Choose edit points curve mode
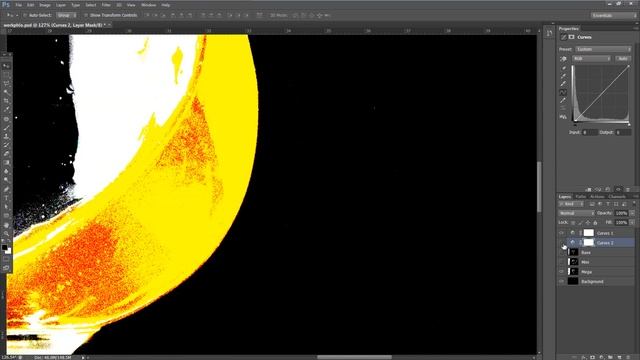The width and height of the screenshot is (640, 360). click(x=563, y=93)
